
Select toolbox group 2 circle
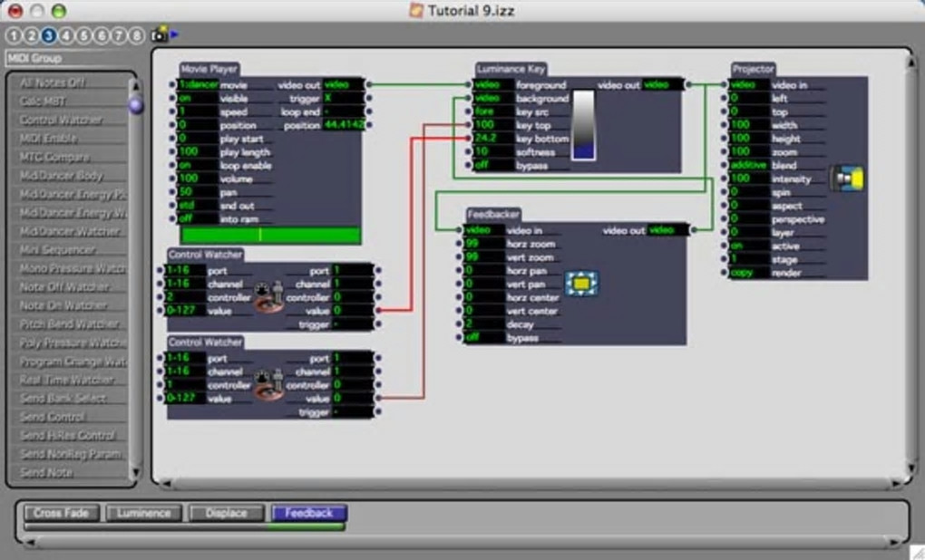click(31, 35)
